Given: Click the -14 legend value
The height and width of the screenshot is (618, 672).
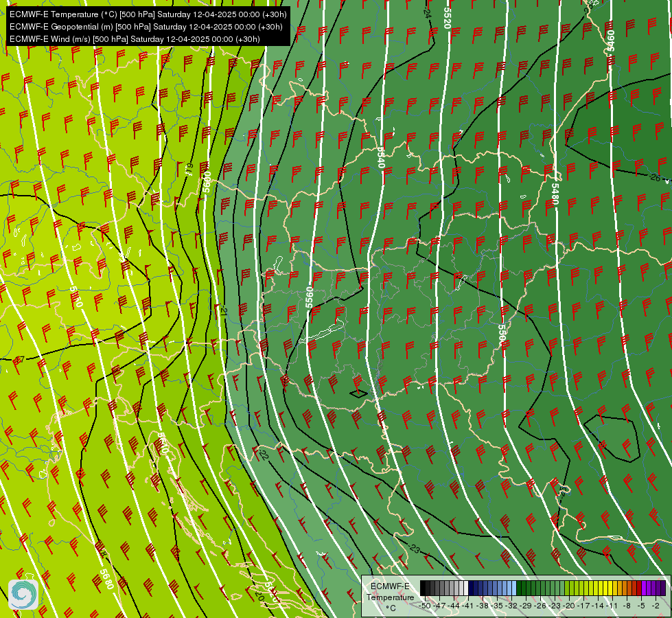Looking at the screenshot, I should click(x=599, y=606).
